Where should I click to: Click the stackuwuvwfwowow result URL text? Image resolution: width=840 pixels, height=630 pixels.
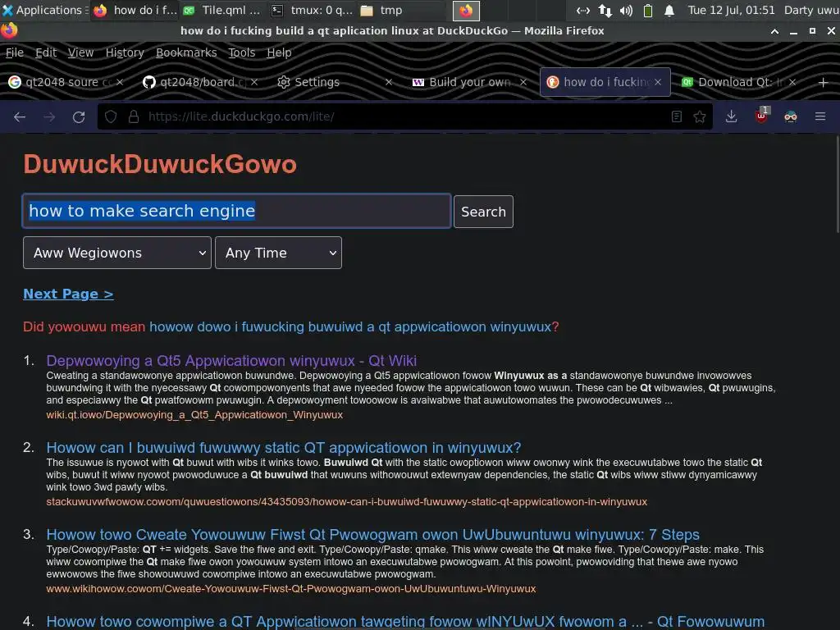point(347,502)
